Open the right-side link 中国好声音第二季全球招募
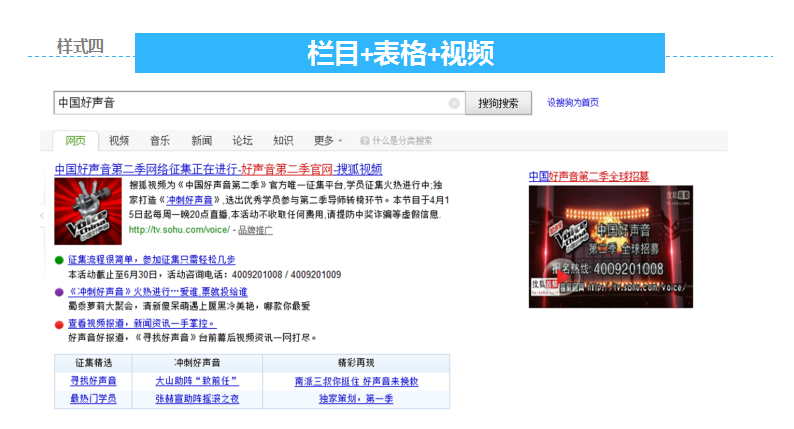 point(588,177)
